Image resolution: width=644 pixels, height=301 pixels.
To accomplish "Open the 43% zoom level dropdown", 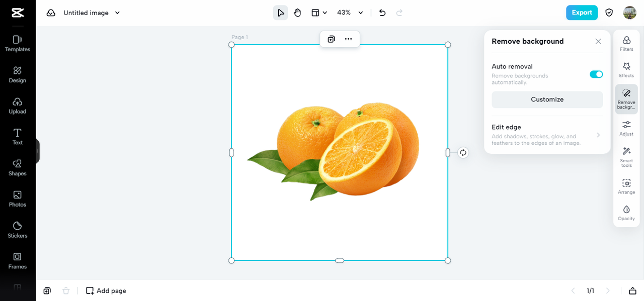I will pos(350,13).
